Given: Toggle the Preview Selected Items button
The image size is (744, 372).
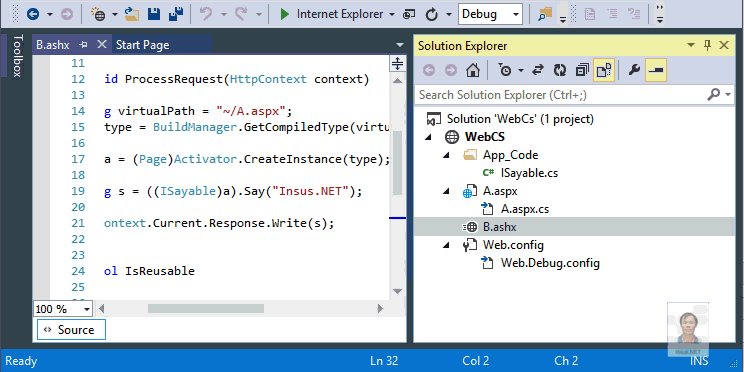Looking at the screenshot, I should click(x=656, y=71).
